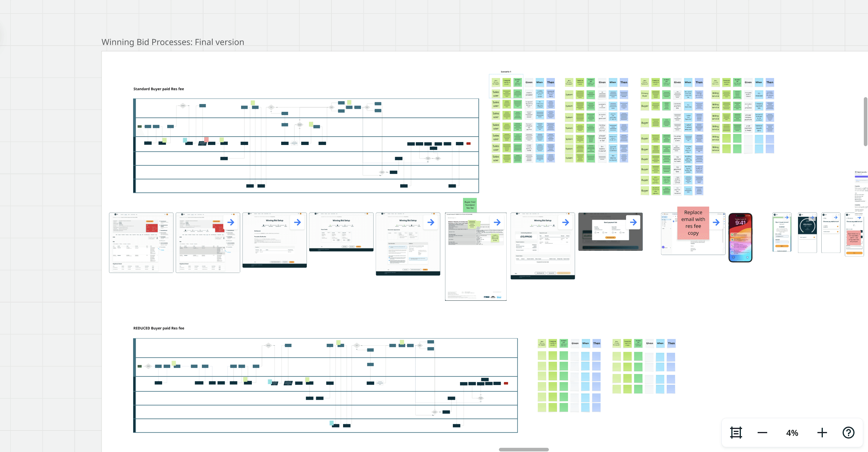Check the SMS checkbox in the Send payment link card

click(x=596, y=233)
